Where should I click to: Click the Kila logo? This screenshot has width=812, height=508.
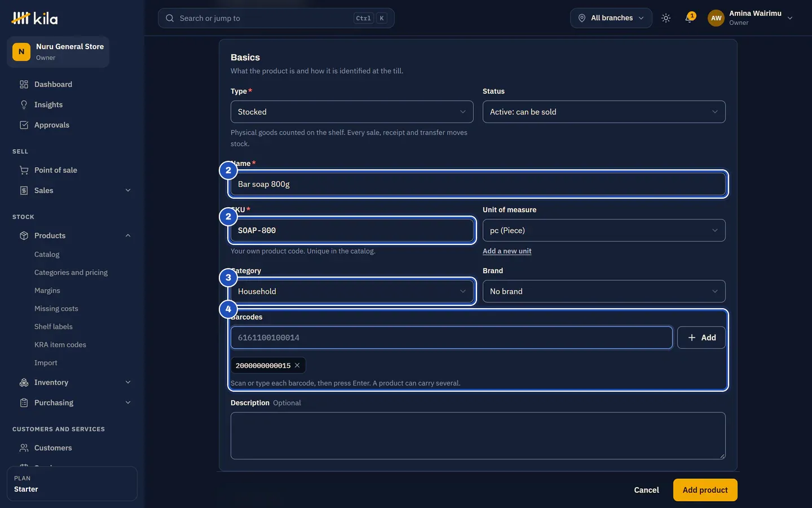[34, 18]
